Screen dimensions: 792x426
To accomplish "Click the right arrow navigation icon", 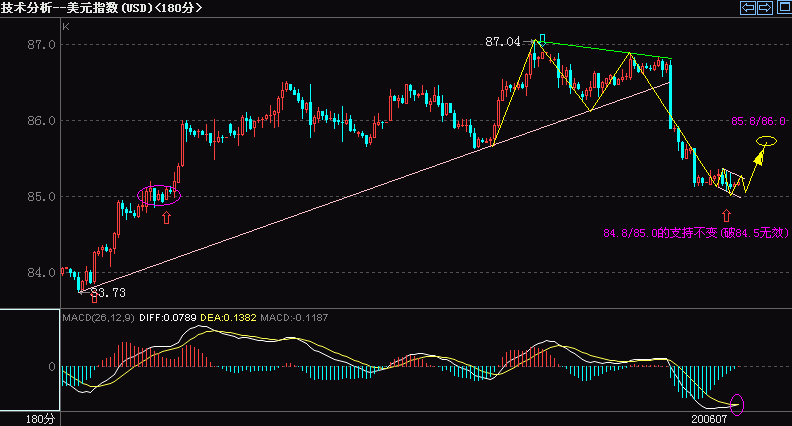I will click(763, 8).
